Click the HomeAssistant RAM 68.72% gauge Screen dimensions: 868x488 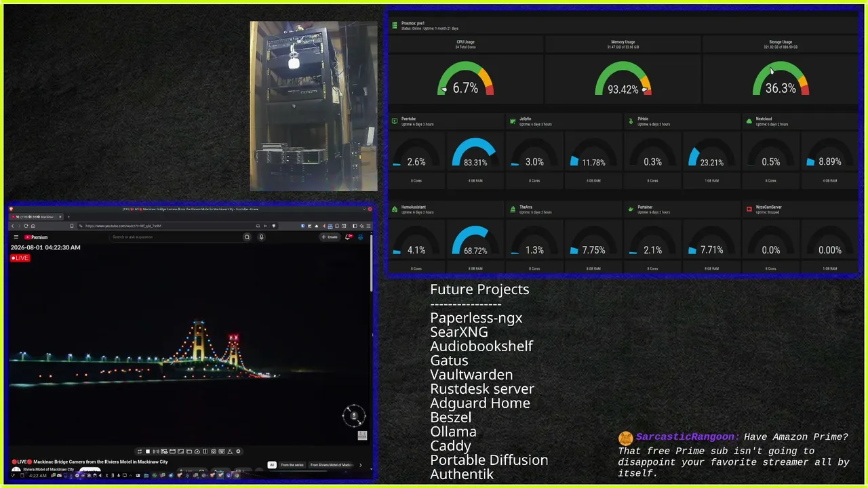pos(475,241)
